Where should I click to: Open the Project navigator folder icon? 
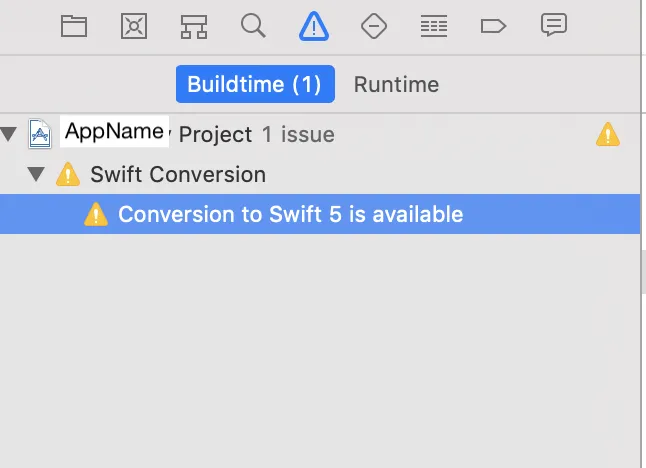pyautogui.click(x=74, y=26)
